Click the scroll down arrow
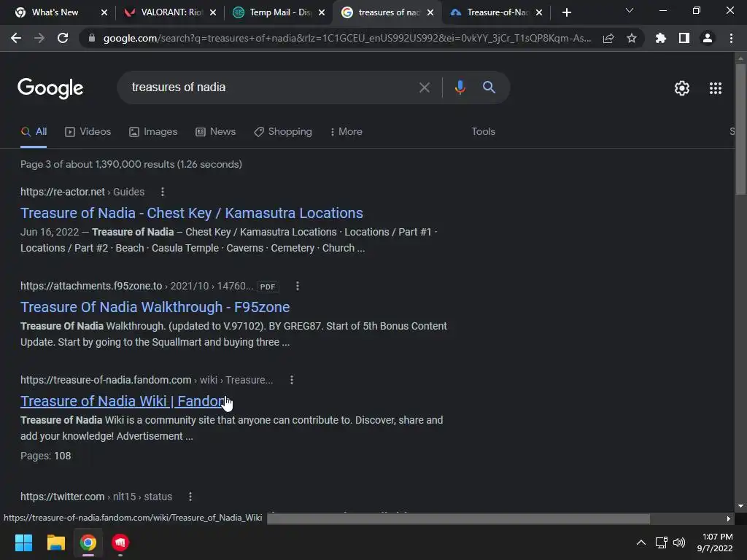 point(740,506)
